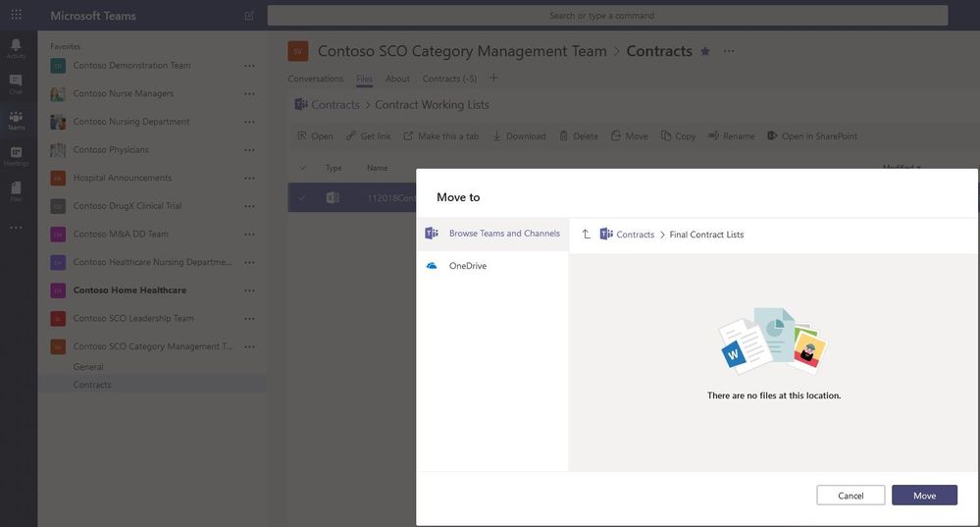Open Meetings calendar icon in rail
The image size is (980, 527).
16,156
